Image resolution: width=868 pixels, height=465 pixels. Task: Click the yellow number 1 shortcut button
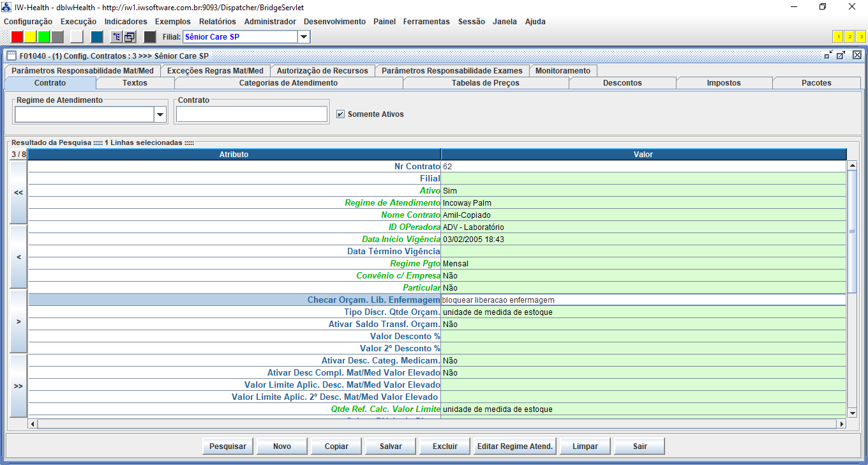tap(837, 37)
